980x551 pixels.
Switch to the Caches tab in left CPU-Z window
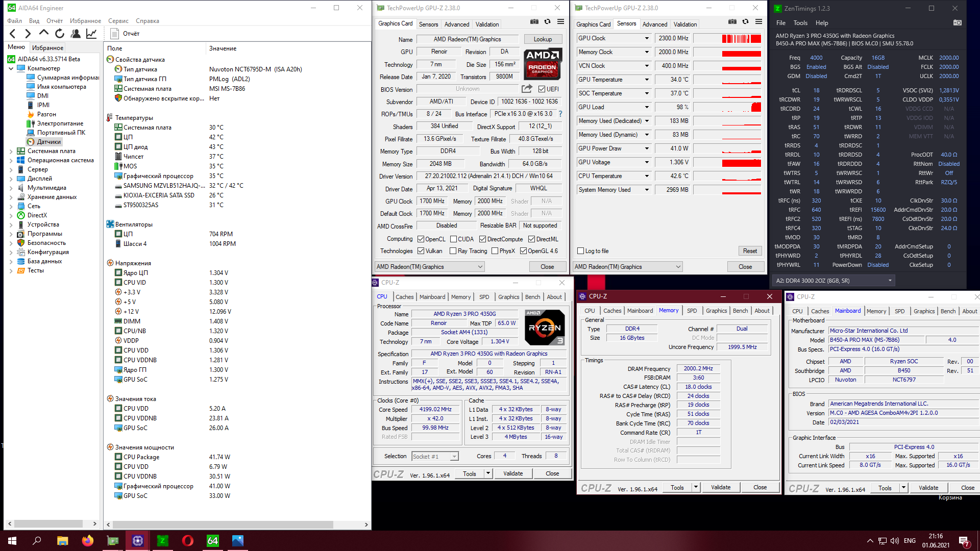click(404, 297)
